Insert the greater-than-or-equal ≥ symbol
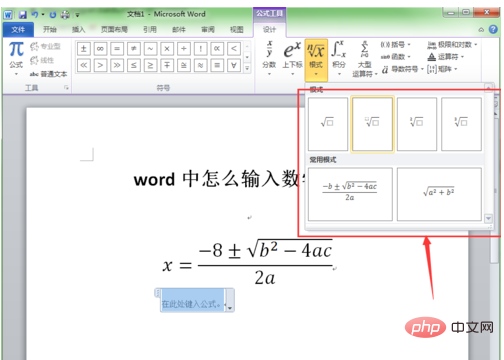The image size is (504, 360). (150, 65)
